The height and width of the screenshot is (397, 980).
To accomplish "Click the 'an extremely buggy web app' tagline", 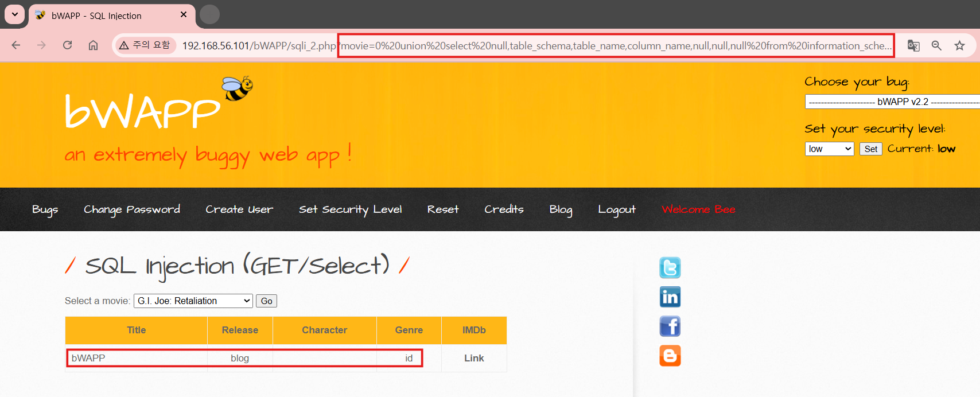I will 208,154.
